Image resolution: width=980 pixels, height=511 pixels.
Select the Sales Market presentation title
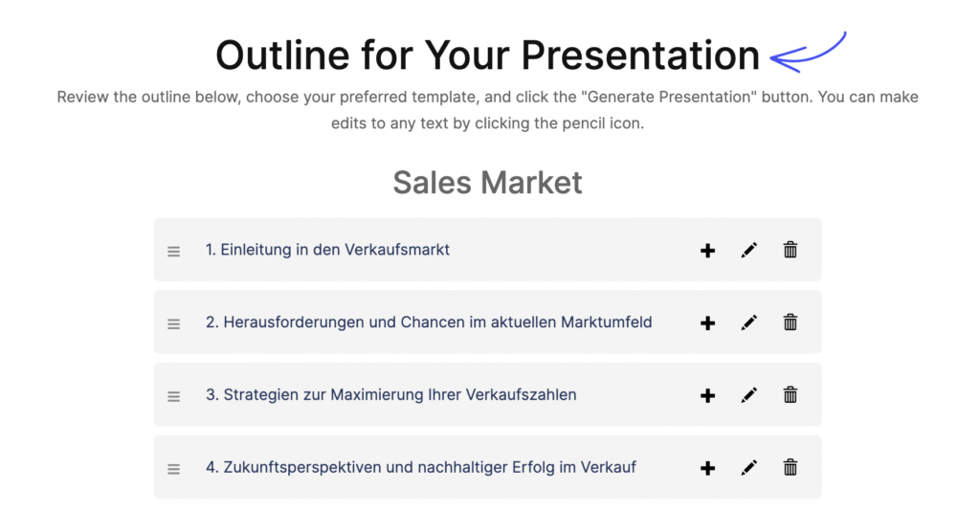487,183
